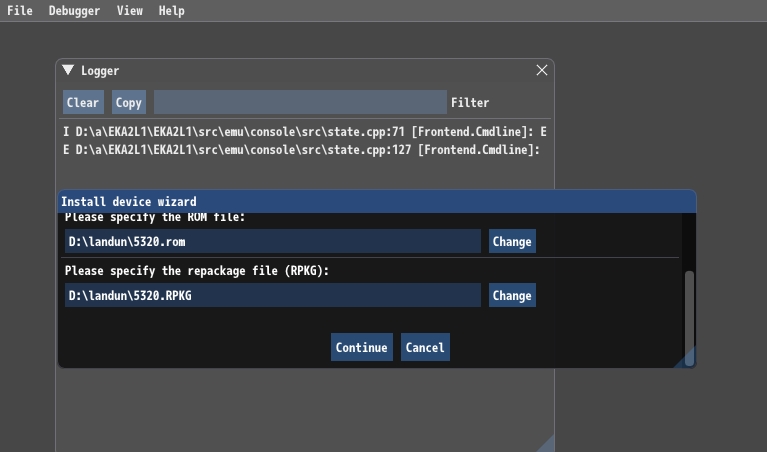767x452 pixels.
Task: Open the File menu
Action: coord(20,10)
